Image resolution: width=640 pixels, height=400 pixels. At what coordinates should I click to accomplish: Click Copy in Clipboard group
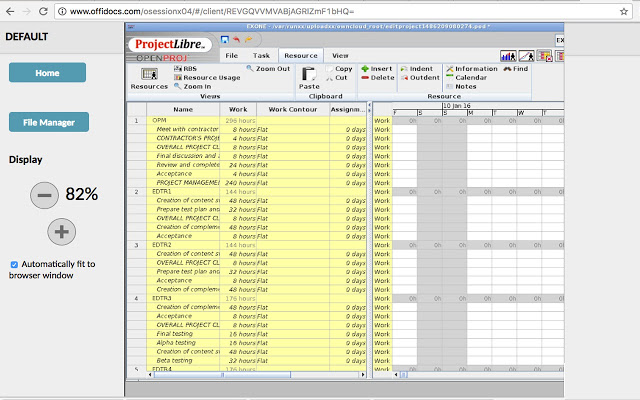coord(339,69)
